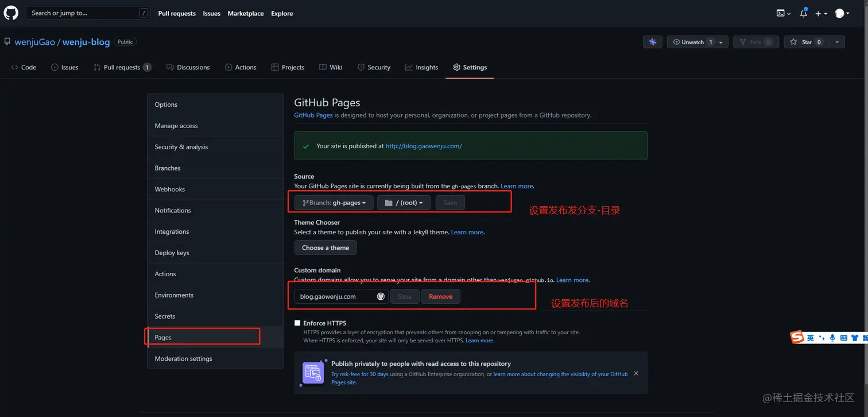Click Issues in top navigation

[x=211, y=13]
